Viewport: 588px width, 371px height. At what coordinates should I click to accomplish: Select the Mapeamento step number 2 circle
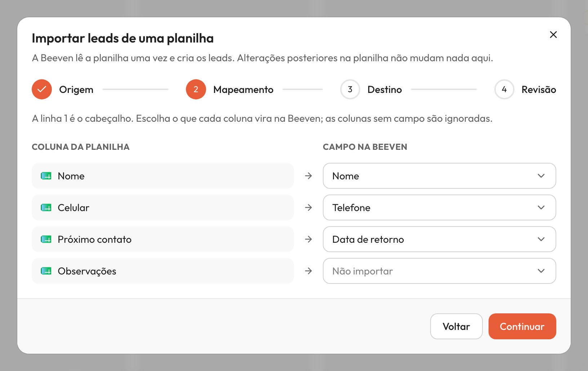coord(196,89)
